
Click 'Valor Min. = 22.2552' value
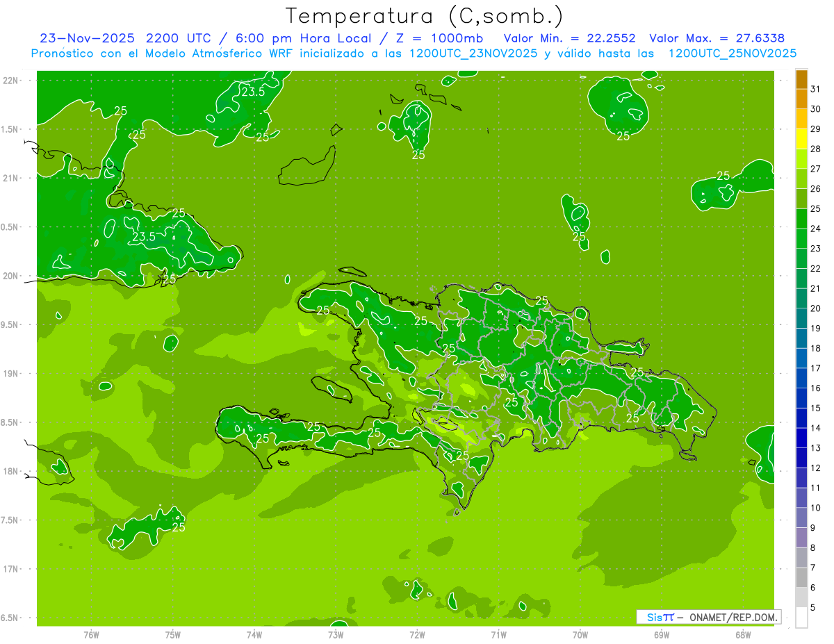point(569,38)
